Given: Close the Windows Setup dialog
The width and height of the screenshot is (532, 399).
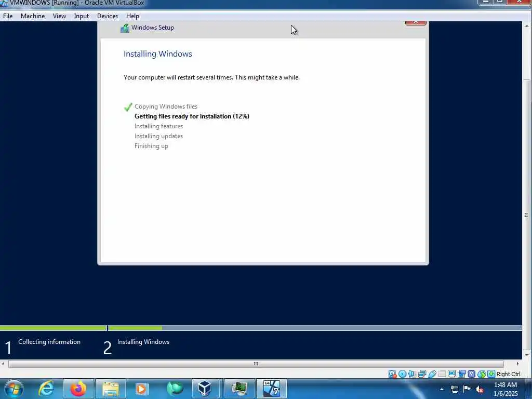Looking at the screenshot, I should pos(416,23).
